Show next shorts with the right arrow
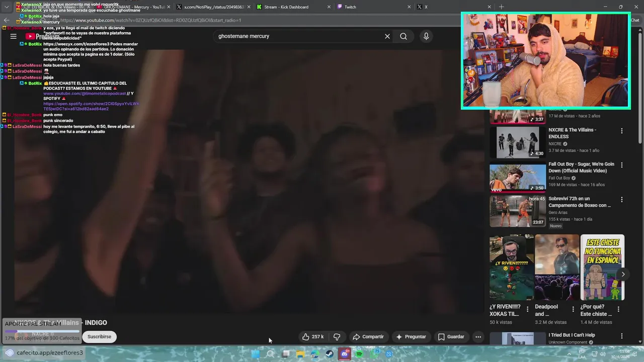 [623, 275]
